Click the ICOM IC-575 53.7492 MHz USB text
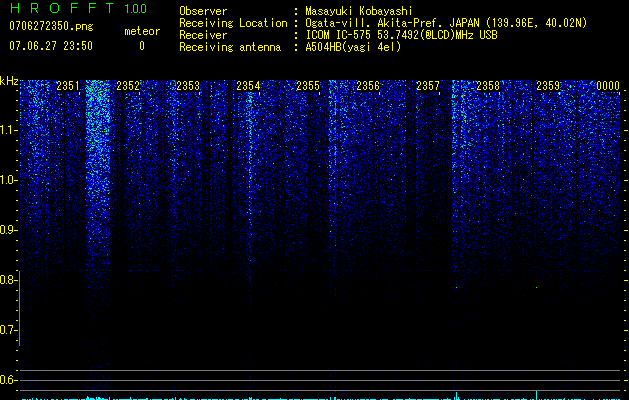Image resolution: width=629 pixels, height=400 pixels. 401,35
